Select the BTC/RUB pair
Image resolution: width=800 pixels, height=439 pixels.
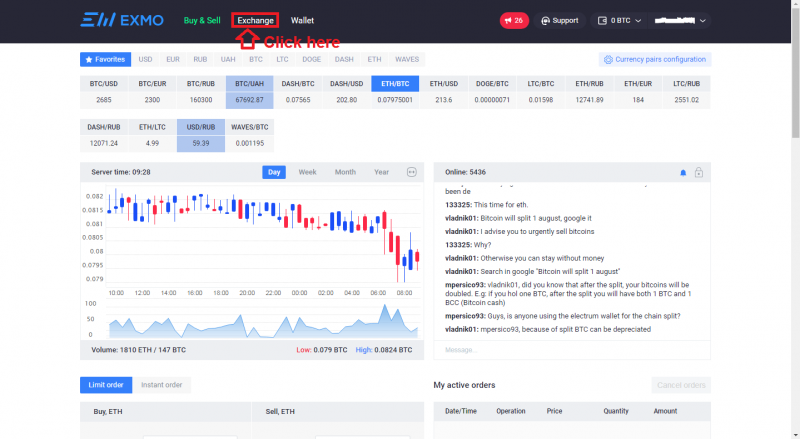click(201, 92)
